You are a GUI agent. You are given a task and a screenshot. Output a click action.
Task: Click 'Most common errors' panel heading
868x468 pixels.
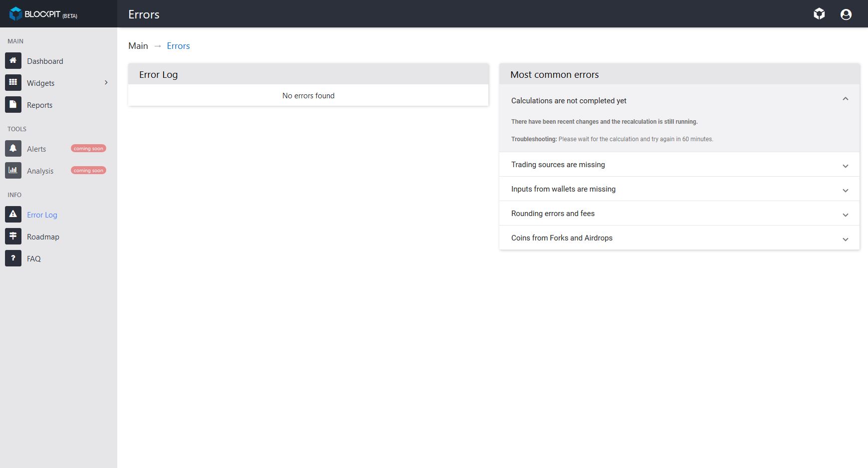click(554, 75)
